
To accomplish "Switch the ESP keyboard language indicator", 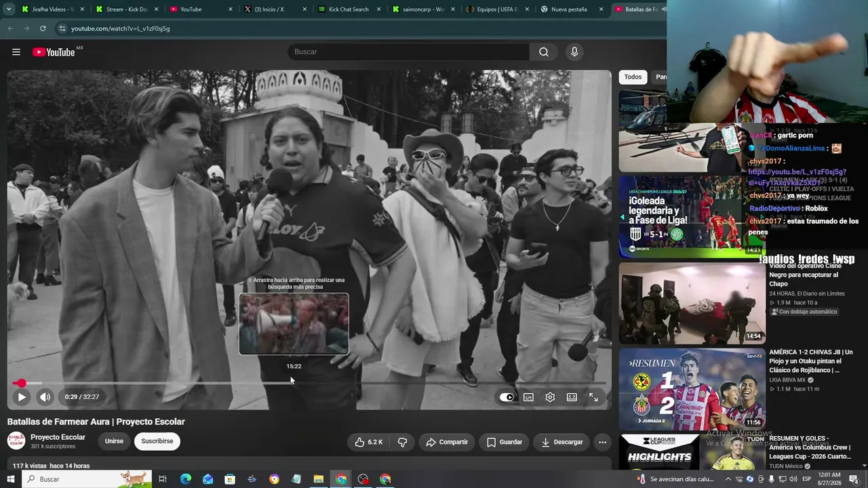I will click(x=807, y=479).
